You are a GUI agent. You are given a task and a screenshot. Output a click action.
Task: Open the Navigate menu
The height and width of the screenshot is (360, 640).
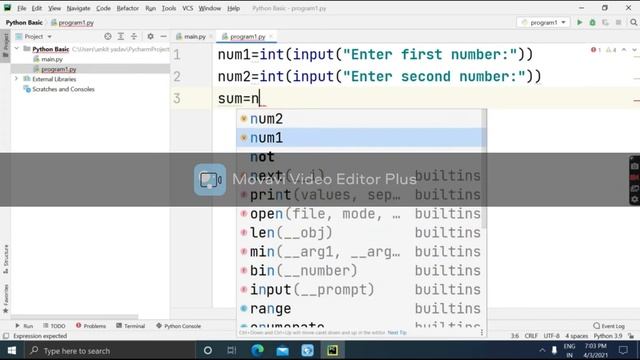[x=78, y=8]
